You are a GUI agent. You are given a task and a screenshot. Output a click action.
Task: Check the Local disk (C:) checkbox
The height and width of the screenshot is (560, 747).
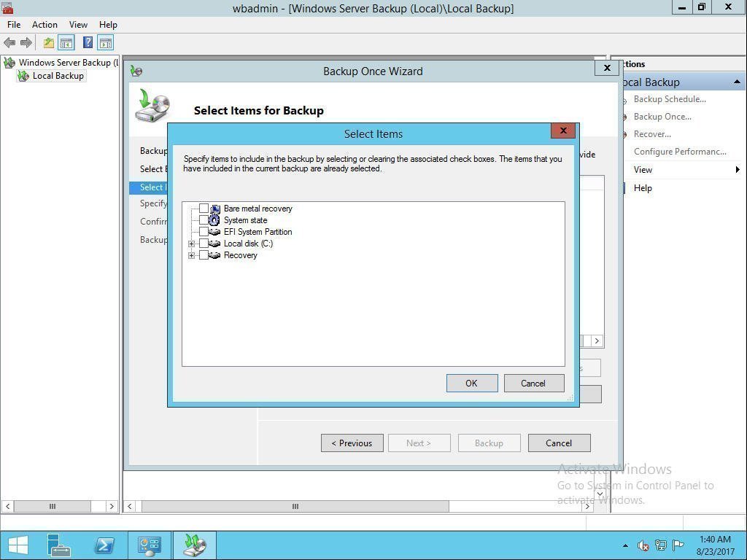204,244
